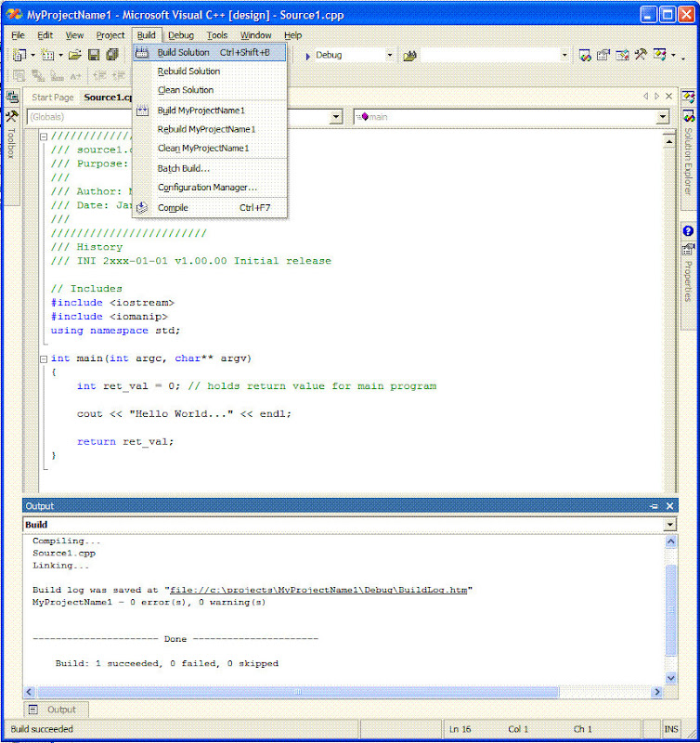Open the View menu

tap(74, 35)
